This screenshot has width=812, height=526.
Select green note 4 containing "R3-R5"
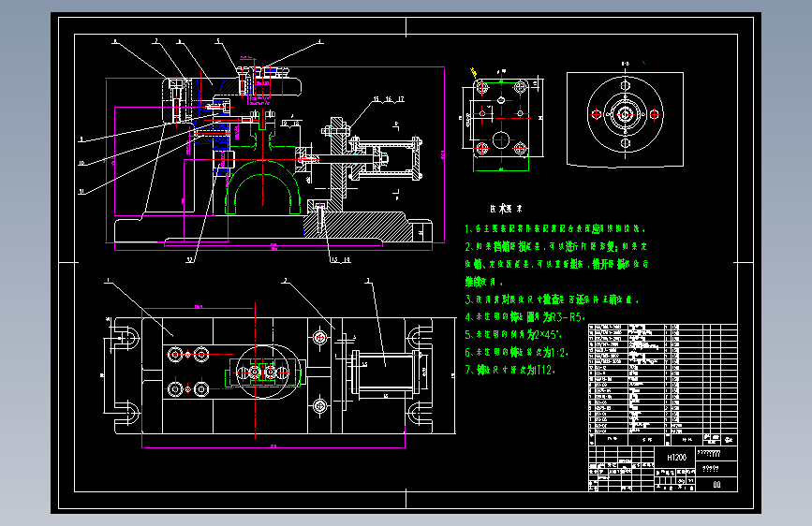(525, 317)
